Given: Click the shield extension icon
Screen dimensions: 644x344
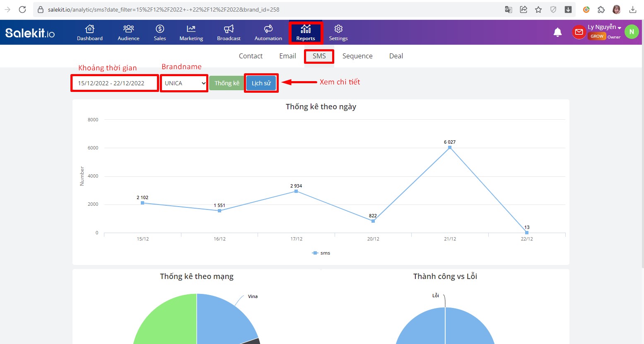Looking at the screenshot, I should (x=553, y=10).
